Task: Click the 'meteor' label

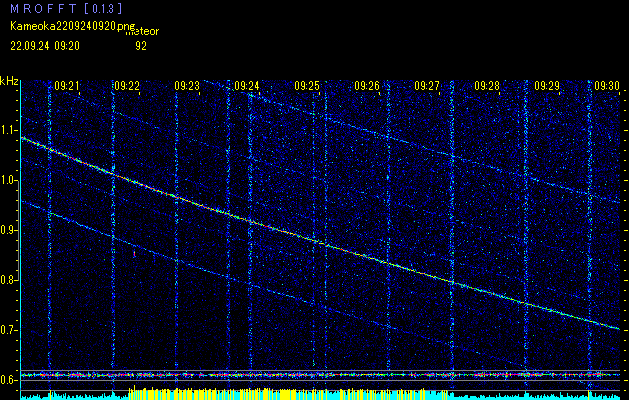Action: (x=142, y=32)
